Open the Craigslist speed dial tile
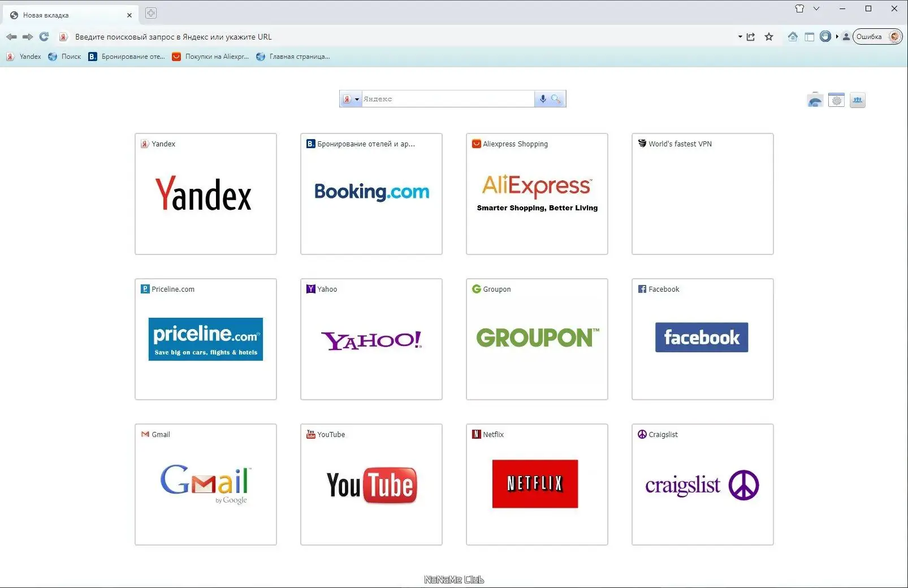 [x=703, y=485]
